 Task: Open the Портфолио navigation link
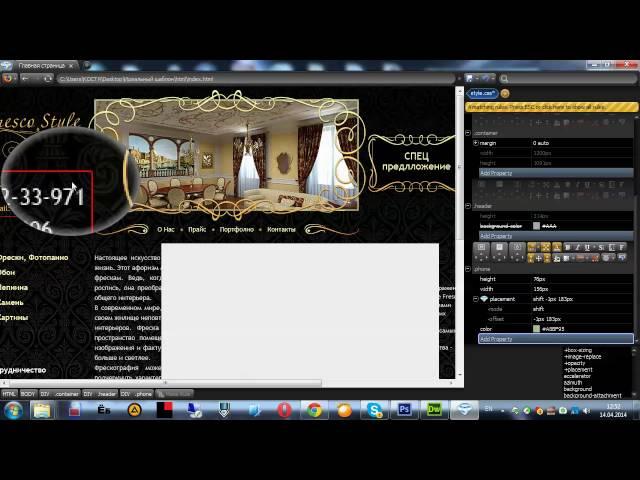(237, 230)
